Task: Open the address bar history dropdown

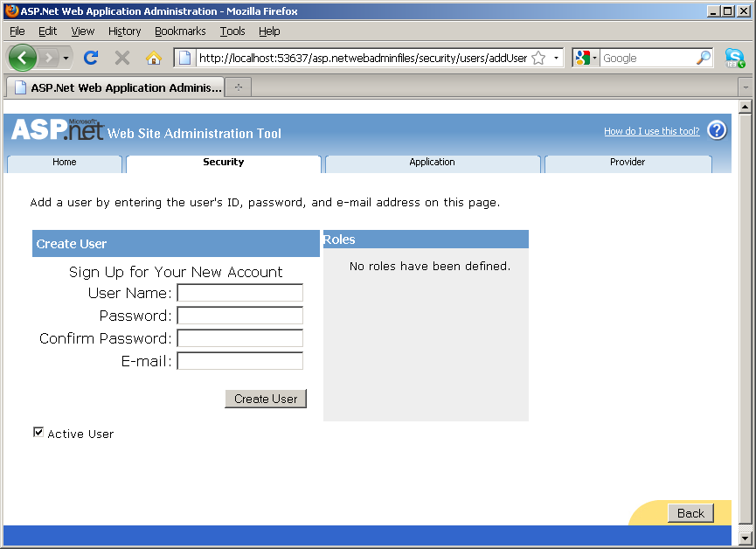Action: tap(556, 58)
